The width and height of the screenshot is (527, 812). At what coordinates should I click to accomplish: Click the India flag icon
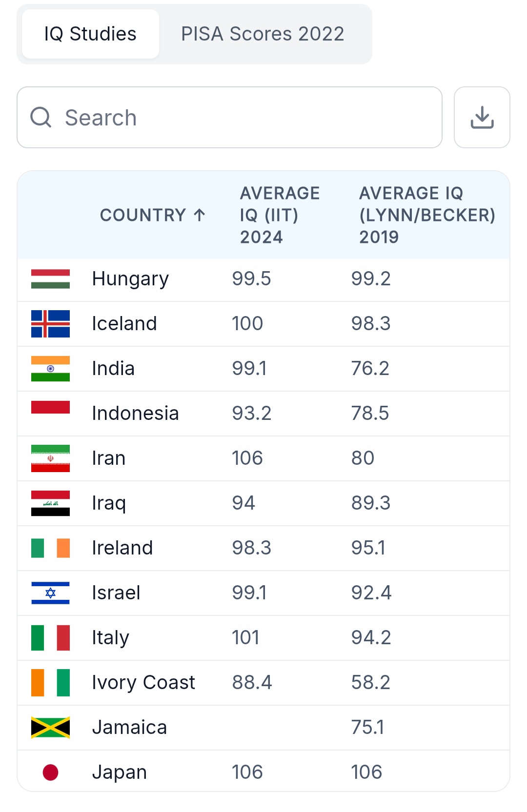tap(50, 369)
